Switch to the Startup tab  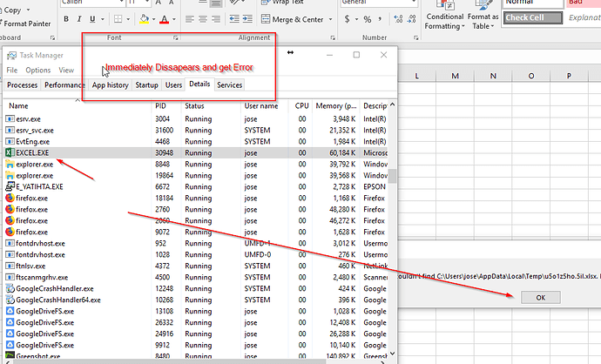pyautogui.click(x=147, y=85)
